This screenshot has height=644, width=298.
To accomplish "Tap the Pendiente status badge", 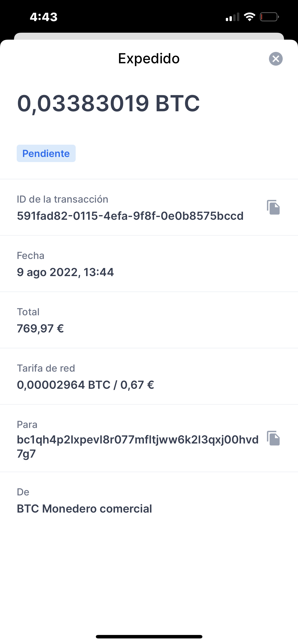I will pyautogui.click(x=46, y=153).
